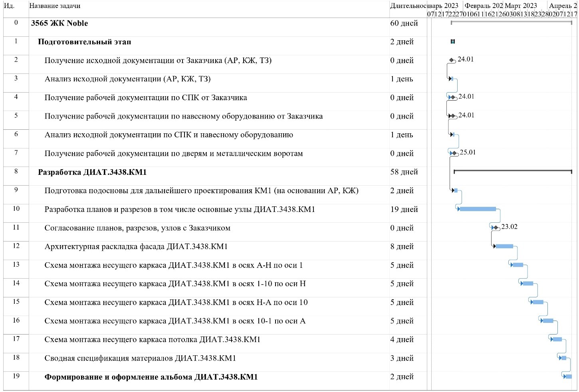Image resolution: width=579 pixels, height=392 pixels.
Task: Select the task Сводная спецификация материалов
Action: pyautogui.click(x=140, y=358)
